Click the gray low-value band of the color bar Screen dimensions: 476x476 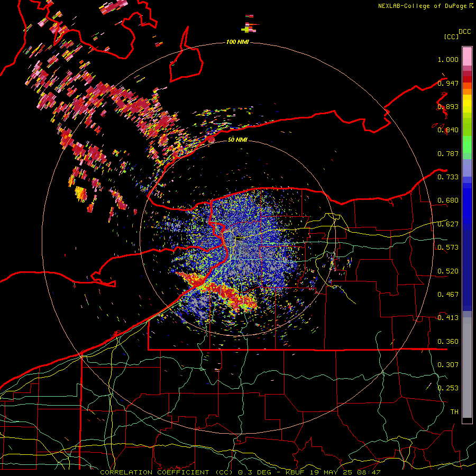coord(467,368)
